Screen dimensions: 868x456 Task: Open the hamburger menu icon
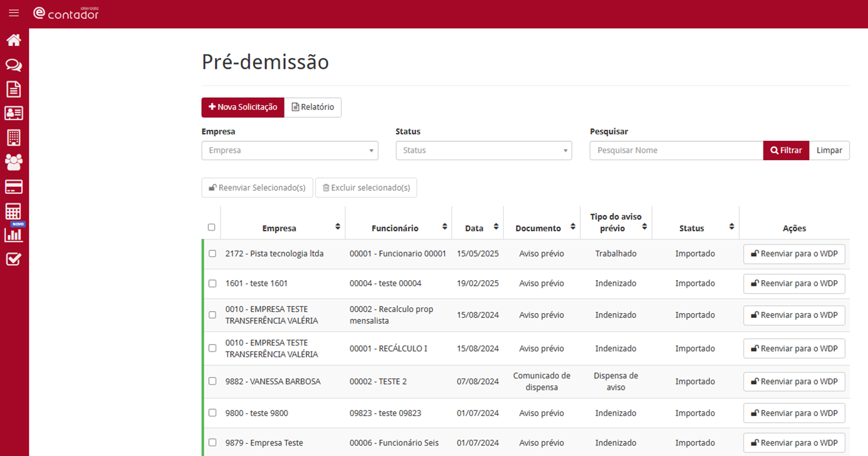[x=14, y=13]
